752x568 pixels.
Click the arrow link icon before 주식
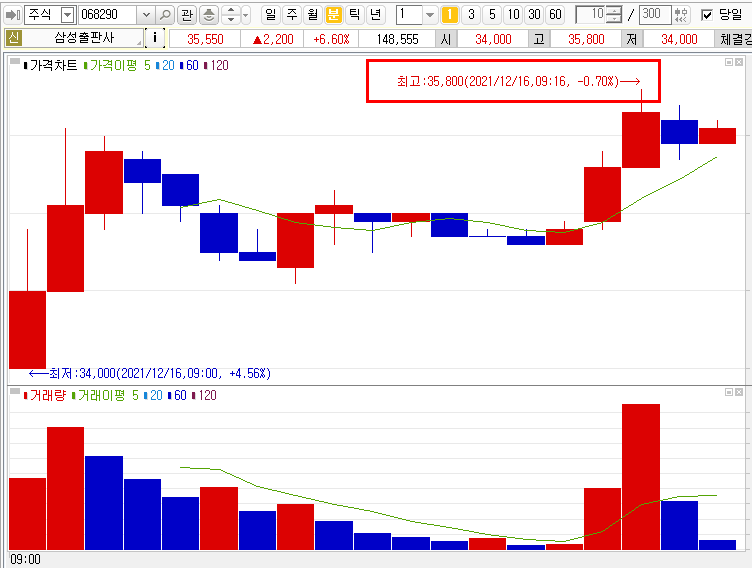12,15
